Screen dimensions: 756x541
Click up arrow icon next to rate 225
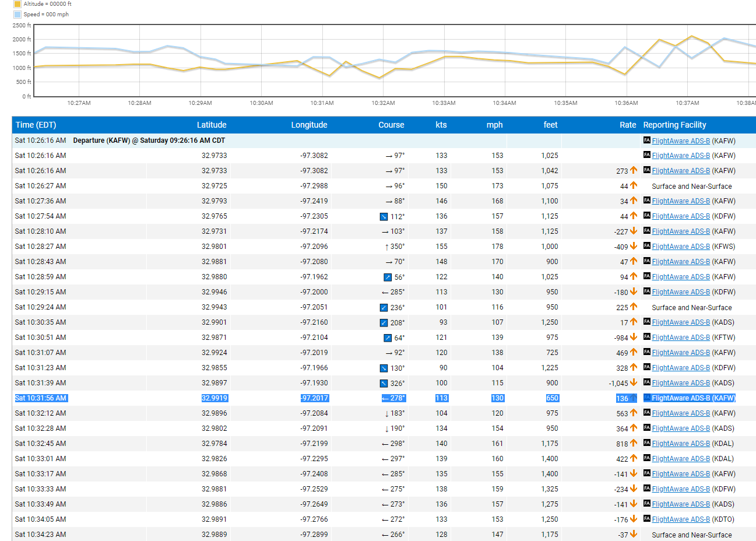point(634,307)
